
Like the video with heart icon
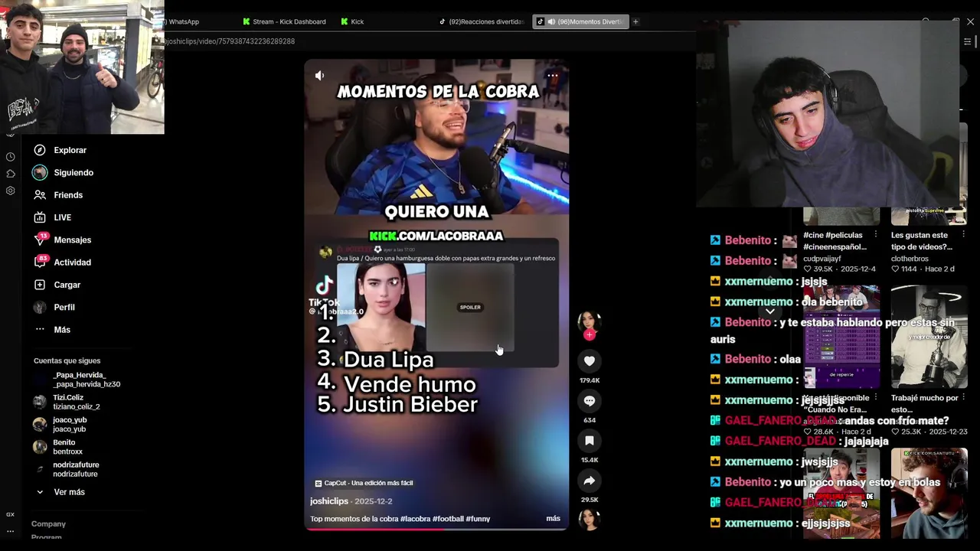tap(590, 361)
